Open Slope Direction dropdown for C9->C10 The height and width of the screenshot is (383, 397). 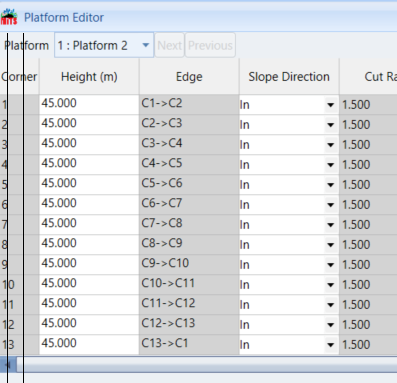(330, 265)
